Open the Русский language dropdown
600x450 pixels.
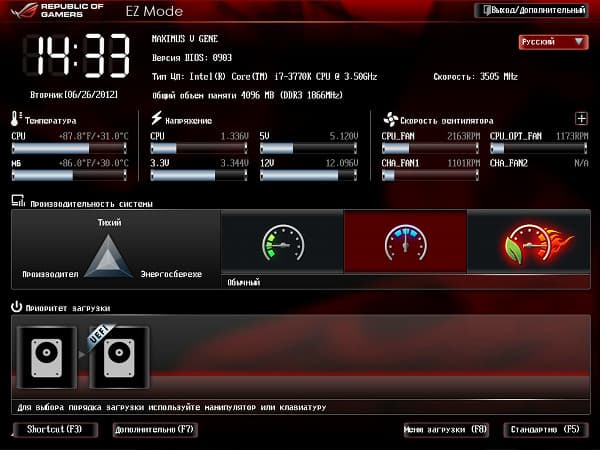point(553,42)
